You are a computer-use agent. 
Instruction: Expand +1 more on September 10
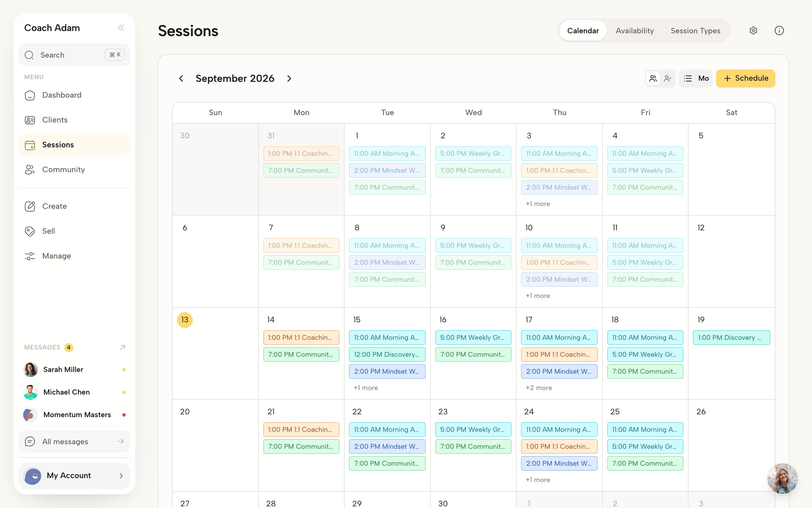point(538,296)
